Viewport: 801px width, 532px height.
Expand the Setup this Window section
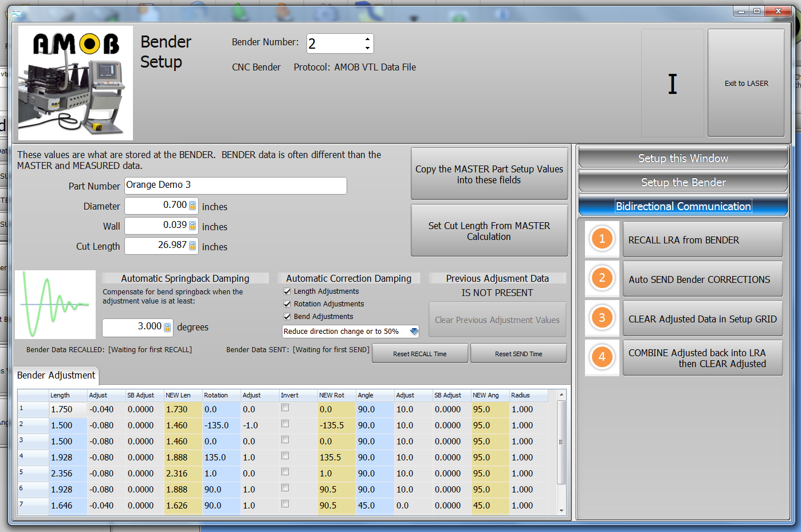tap(683, 158)
